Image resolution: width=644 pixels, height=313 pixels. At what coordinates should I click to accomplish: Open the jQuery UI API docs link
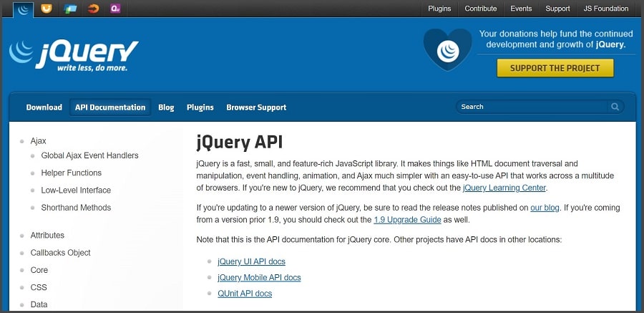251,261
